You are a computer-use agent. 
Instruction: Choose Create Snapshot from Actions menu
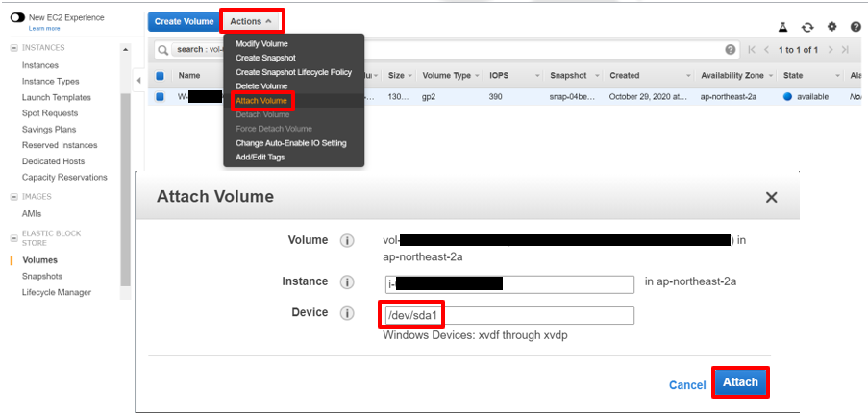point(265,58)
